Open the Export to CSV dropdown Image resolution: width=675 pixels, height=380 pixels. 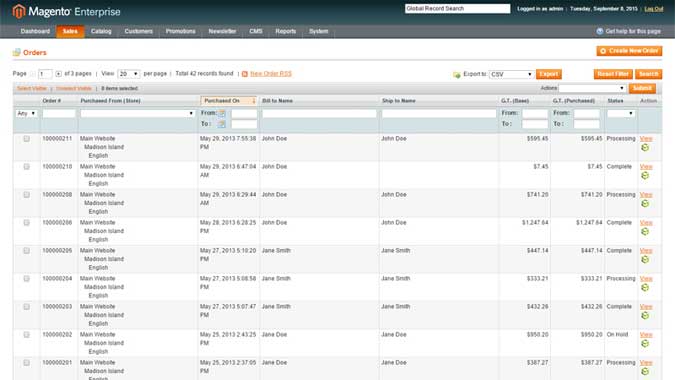511,74
